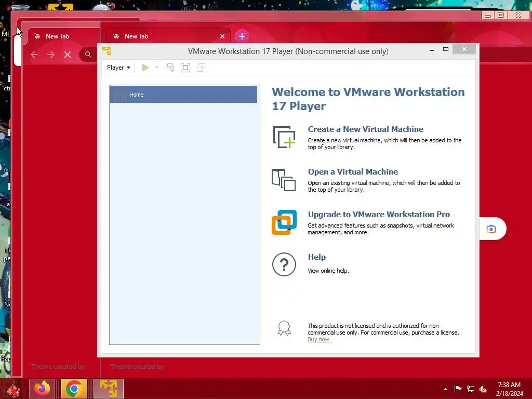Enter full screen mode via toolbar icon

click(185, 68)
